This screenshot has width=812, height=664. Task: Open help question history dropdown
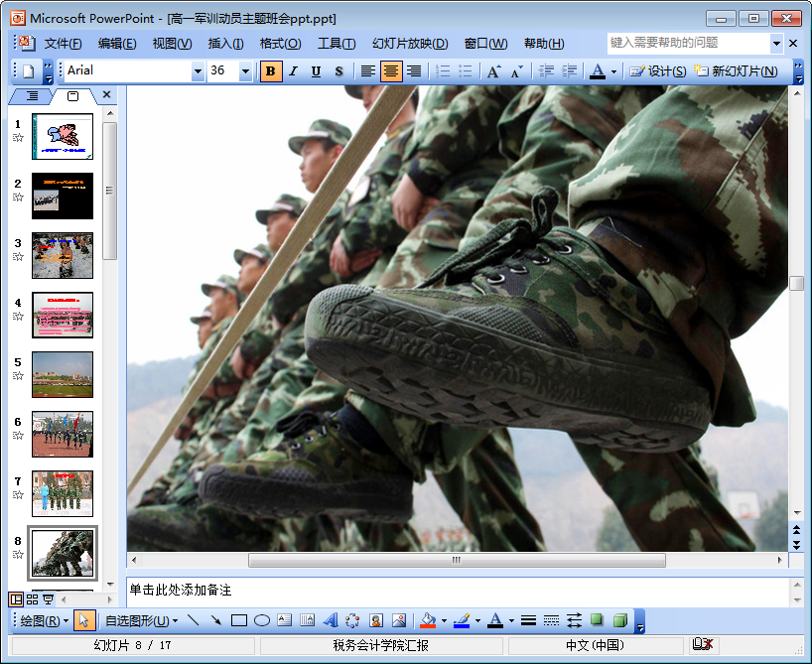pos(776,43)
